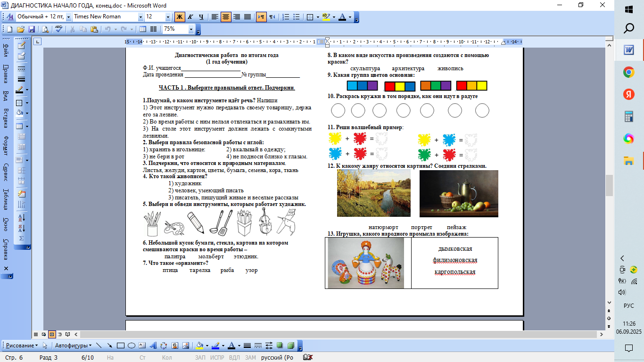The height and width of the screenshot is (362, 644).
Task: Choose the Arrow drawing tool
Action: 110,346
